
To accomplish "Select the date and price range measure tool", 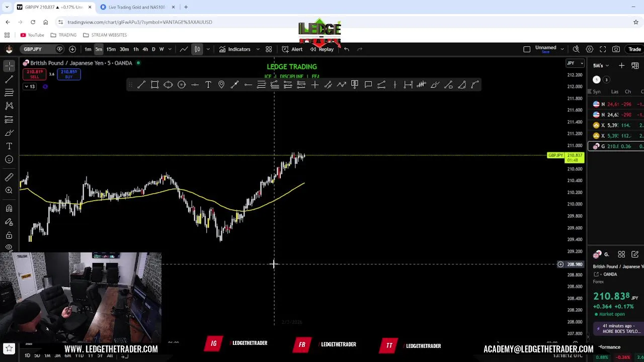I will [x=408, y=84].
